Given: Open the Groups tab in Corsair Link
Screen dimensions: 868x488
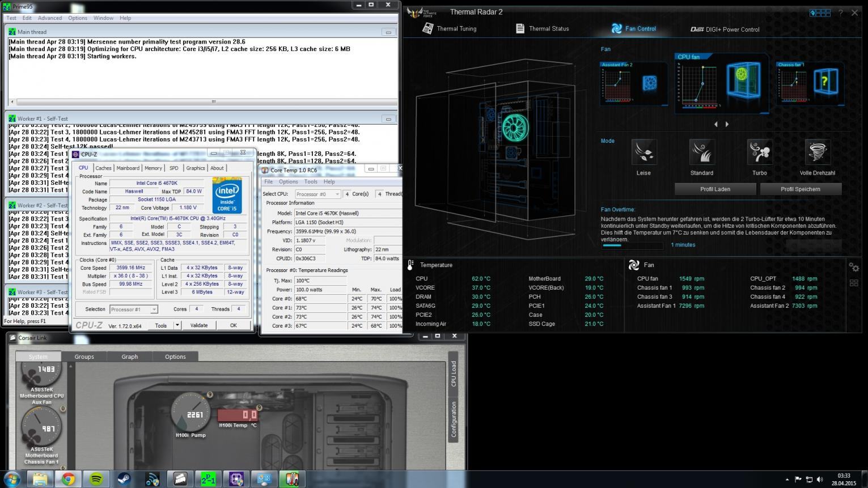Looking at the screenshot, I should (84, 357).
